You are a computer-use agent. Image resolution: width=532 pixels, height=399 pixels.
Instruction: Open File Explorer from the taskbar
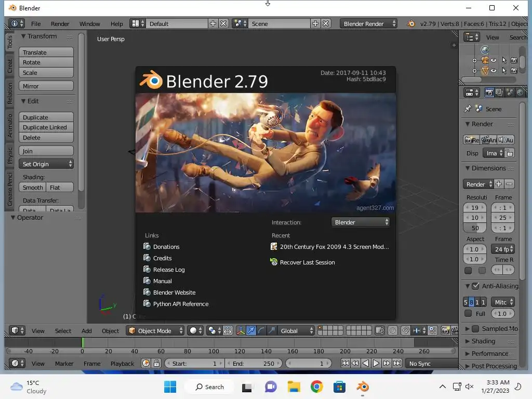point(294,387)
